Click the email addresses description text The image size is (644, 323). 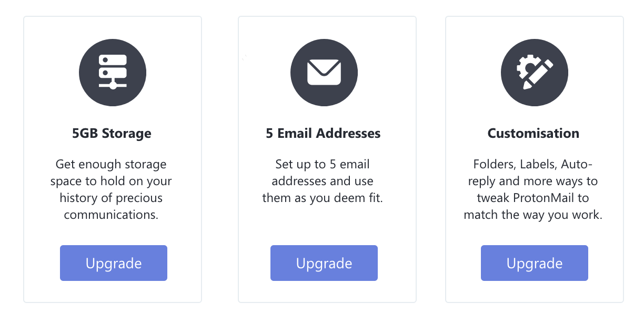[x=323, y=181]
